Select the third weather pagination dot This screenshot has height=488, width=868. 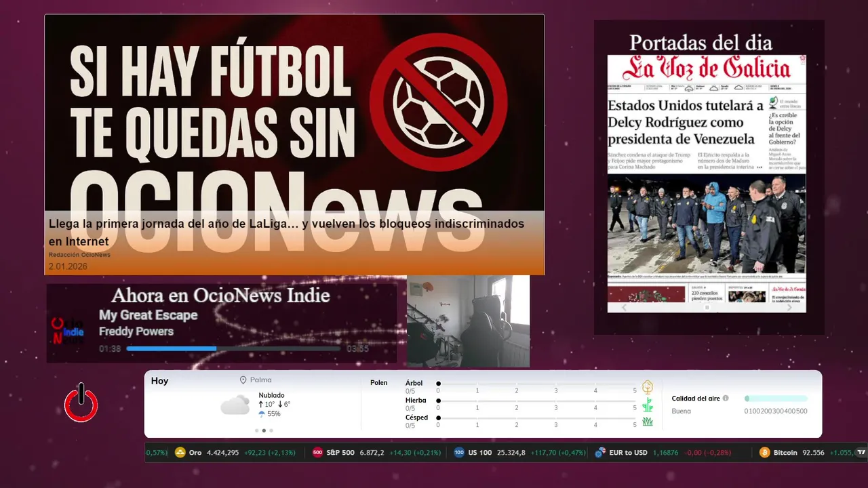[x=271, y=430]
